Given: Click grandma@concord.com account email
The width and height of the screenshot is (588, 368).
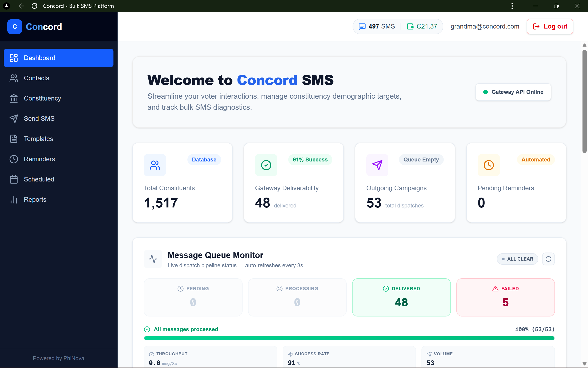Looking at the screenshot, I should pyautogui.click(x=485, y=26).
